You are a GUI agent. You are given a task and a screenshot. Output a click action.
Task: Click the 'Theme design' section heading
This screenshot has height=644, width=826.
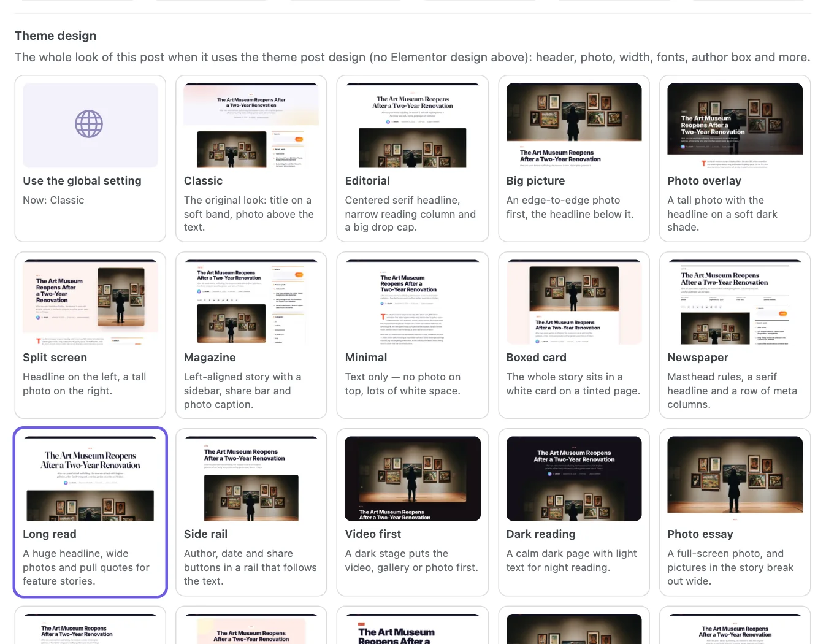click(55, 36)
